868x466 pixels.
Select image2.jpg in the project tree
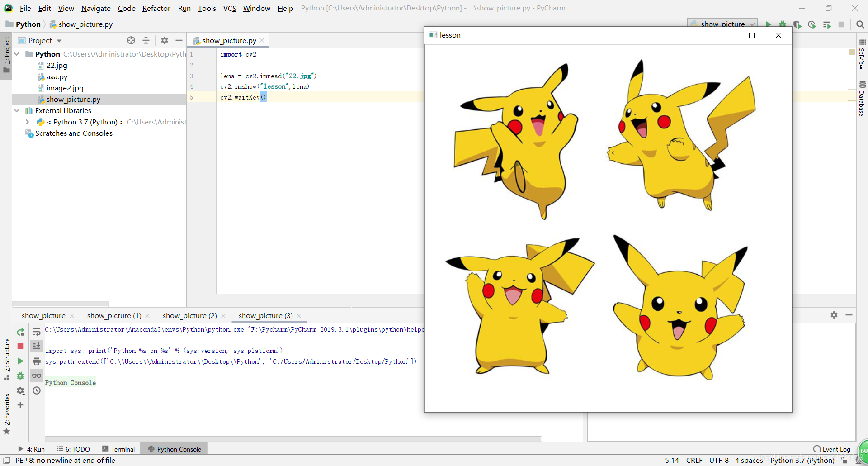pyautogui.click(x=65, y=88)
